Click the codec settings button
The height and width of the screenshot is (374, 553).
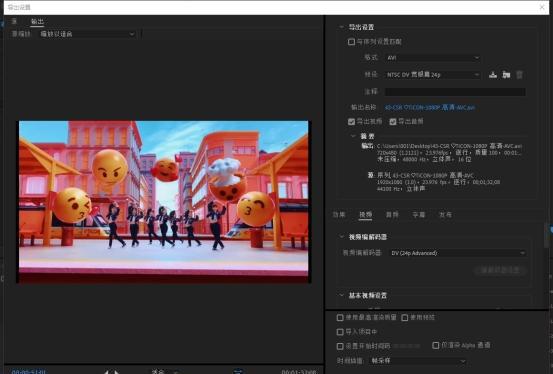[x=500, y=270]
